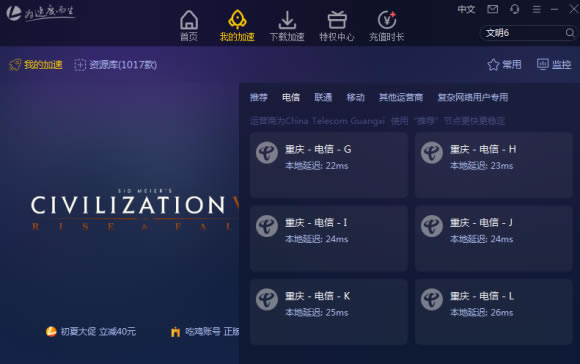Open the 资源库(1017款) library
Viewport: 580px width, 364px height.
tap(116, 65)
